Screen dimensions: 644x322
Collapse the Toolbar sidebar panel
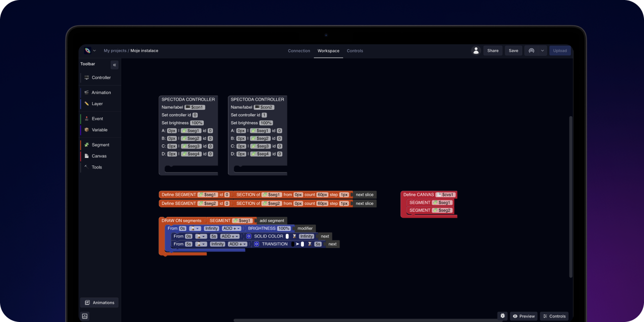point(114,65)
